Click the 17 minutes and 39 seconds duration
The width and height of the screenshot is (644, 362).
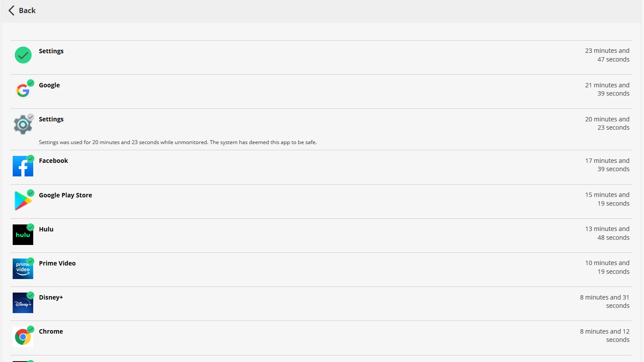pos(607,165)
